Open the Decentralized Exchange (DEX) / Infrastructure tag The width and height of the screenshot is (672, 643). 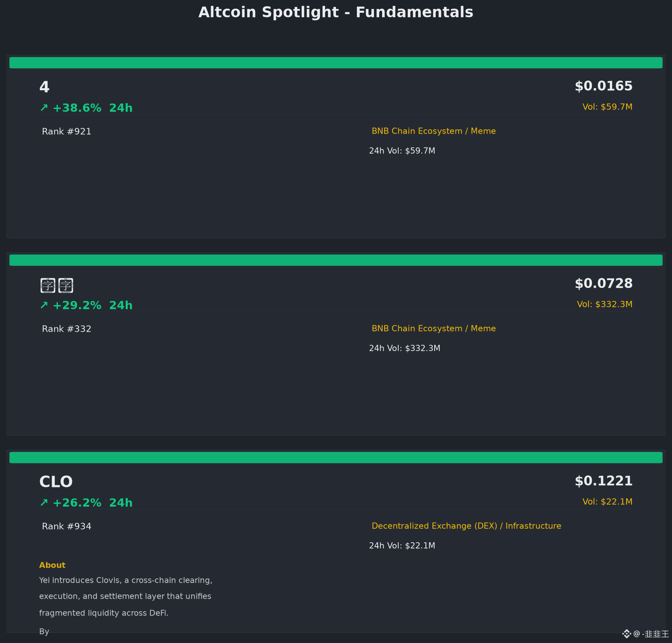tap(466, 526)
